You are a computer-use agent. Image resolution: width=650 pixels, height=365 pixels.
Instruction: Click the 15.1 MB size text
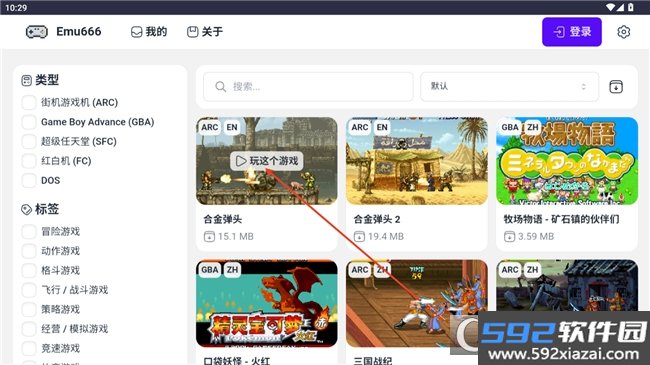click(236, 236)
